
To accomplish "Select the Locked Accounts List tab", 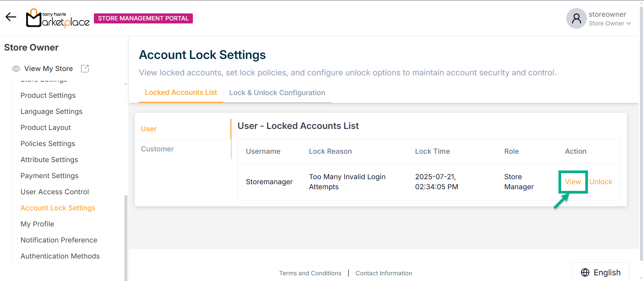I will (x=181, y=92).
